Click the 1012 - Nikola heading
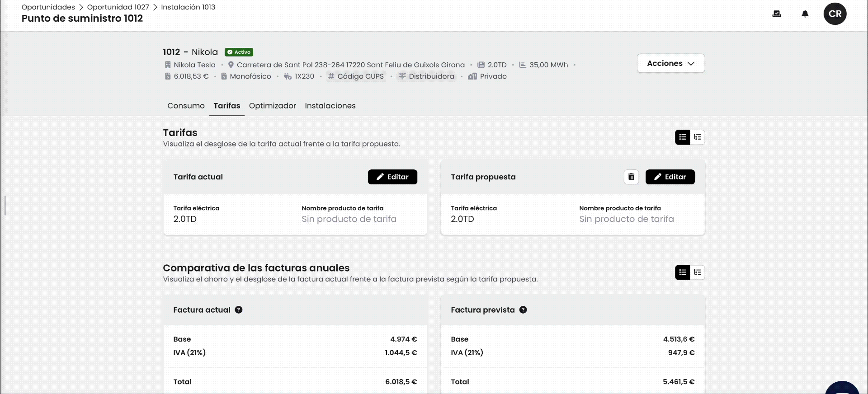 190,52
